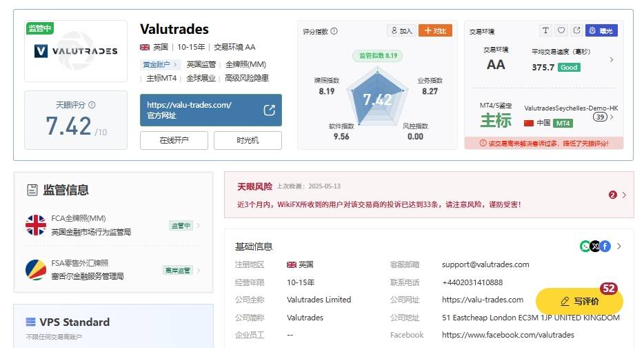The width and height of the screenshot is (644, 348).
Task: Expand the 天眼风险 alerts chevron
Action: click(624, 195)
